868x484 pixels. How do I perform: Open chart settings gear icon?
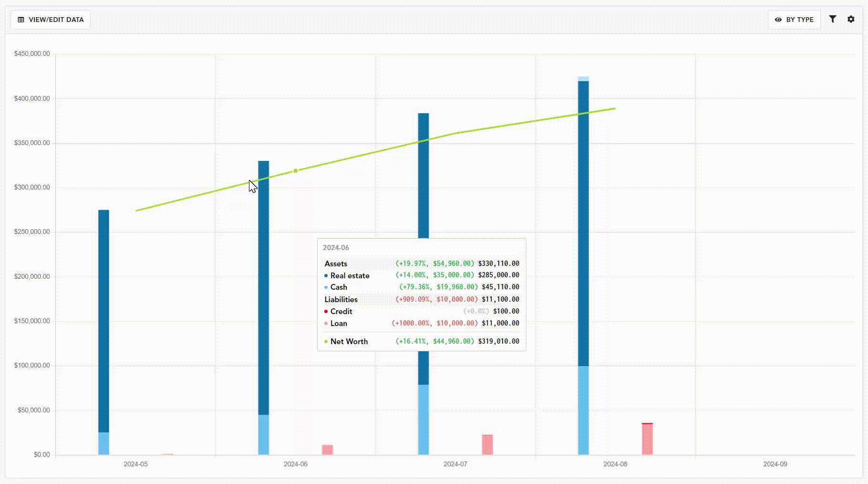tap(851, 19)
